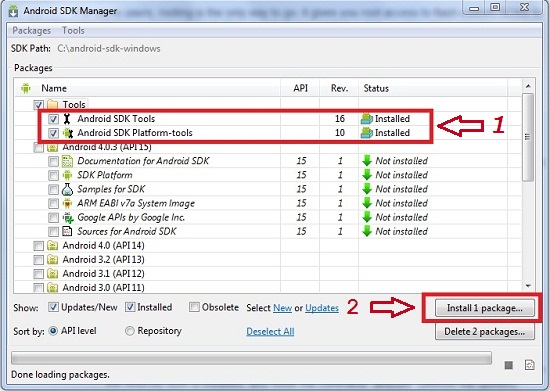Screen dimensions: 550x391
Task: Click the green arrow icon for Samples for SDK
Action: click(x=367, y=189)
